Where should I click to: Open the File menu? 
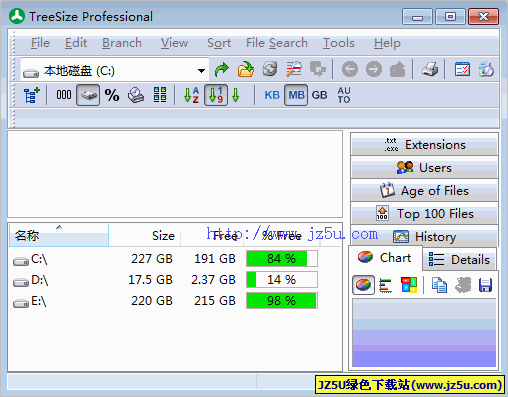tap(40, 43)
